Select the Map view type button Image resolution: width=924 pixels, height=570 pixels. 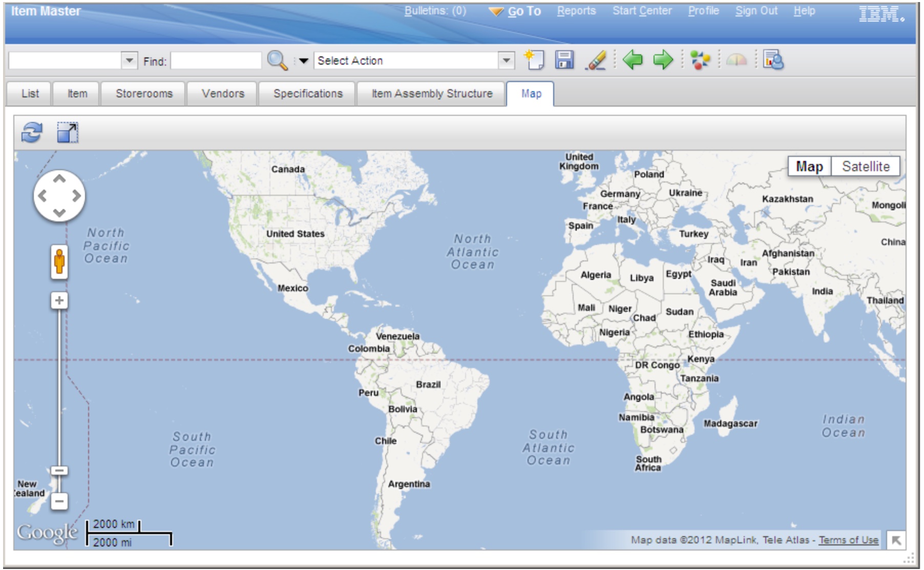coord(809,166)
